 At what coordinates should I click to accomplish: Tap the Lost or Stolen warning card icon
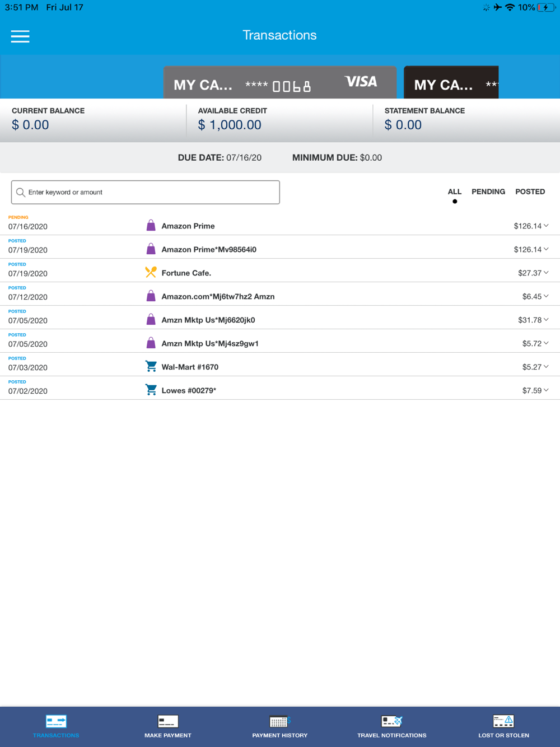tap(503, 721)
